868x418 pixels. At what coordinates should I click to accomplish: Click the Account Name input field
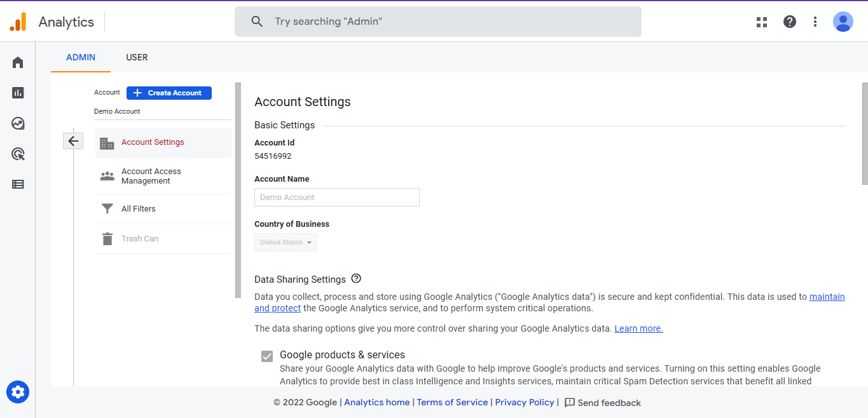click(337, 197)
